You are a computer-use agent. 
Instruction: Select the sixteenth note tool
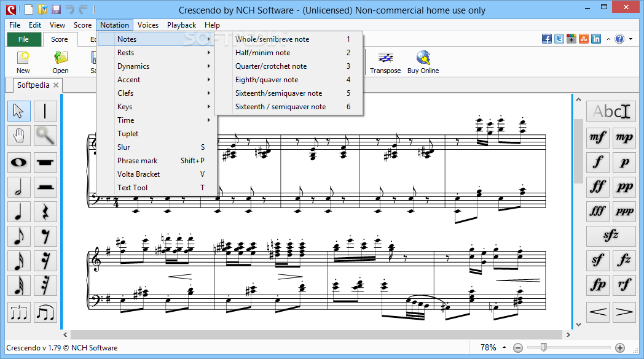(x=19, y=261)
